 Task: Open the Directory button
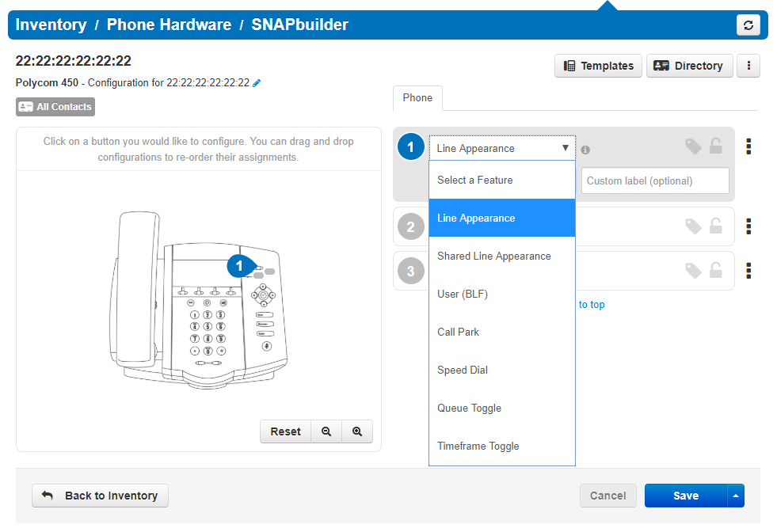pyautogui.click(x=689, y=66)
